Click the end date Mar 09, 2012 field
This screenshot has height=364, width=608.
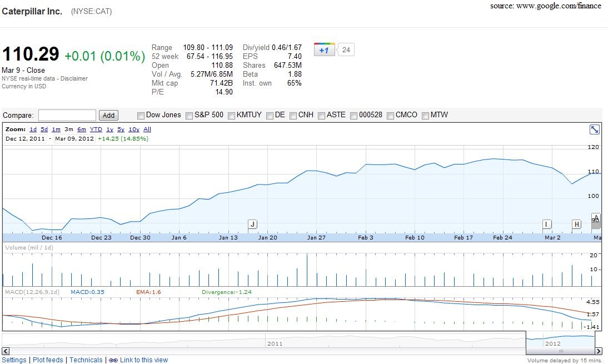[74, 139]
